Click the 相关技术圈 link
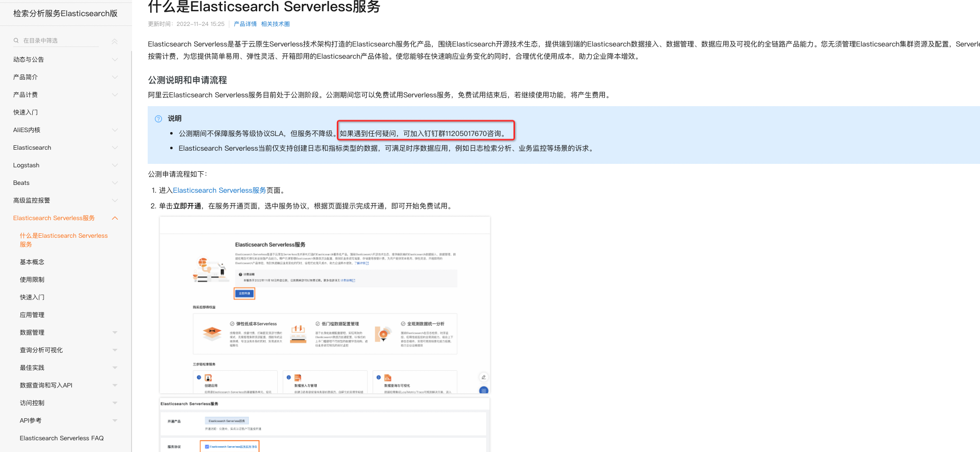Image resolution: width=980 pixels, height=452 pixels. pos(275,24)
